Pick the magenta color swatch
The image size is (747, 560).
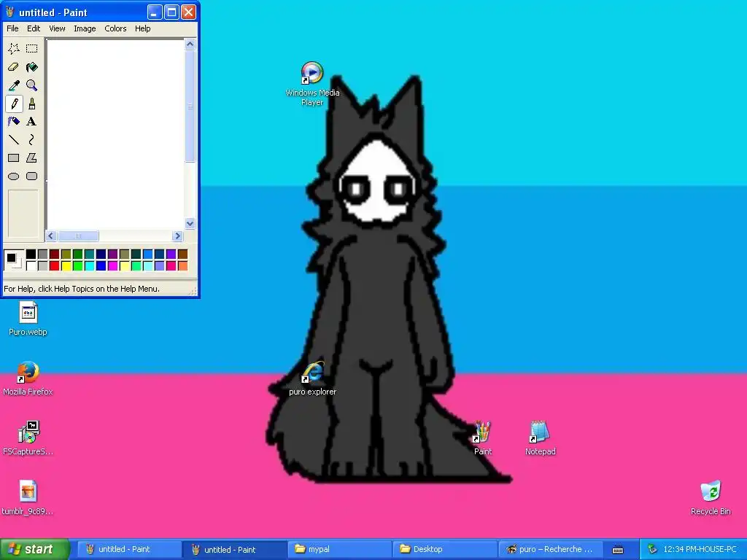(113, 265)
